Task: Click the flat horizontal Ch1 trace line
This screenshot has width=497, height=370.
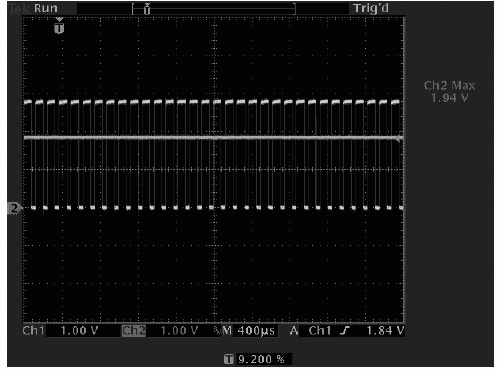Action: [x=213, y=137]
